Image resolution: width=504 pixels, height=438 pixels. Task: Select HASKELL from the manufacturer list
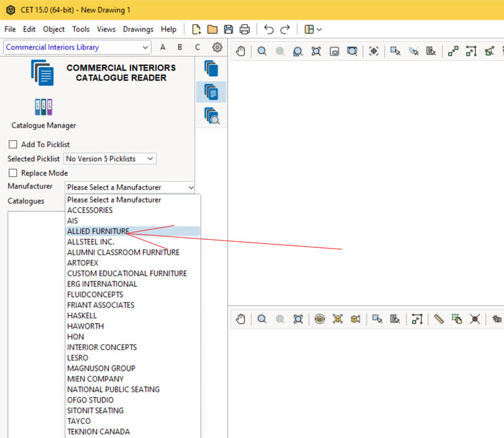click(x=133, y=316)
